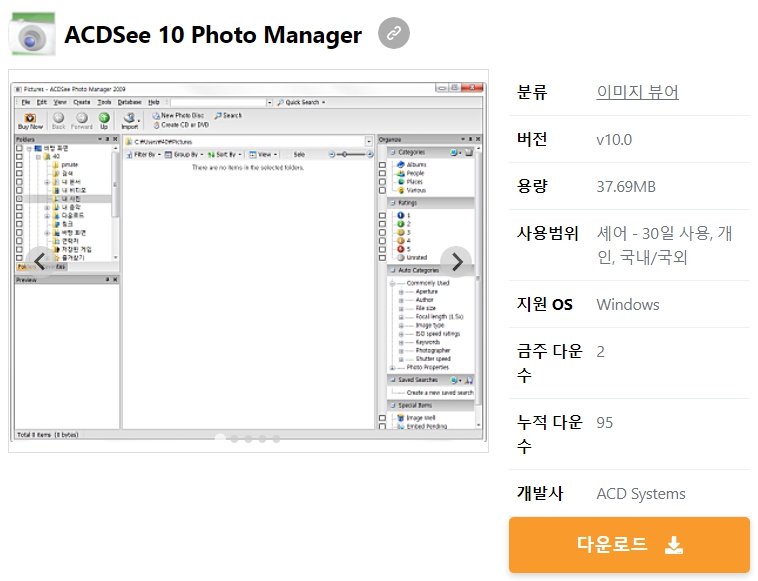Click the green Up arrow icon

coord(104,117)
